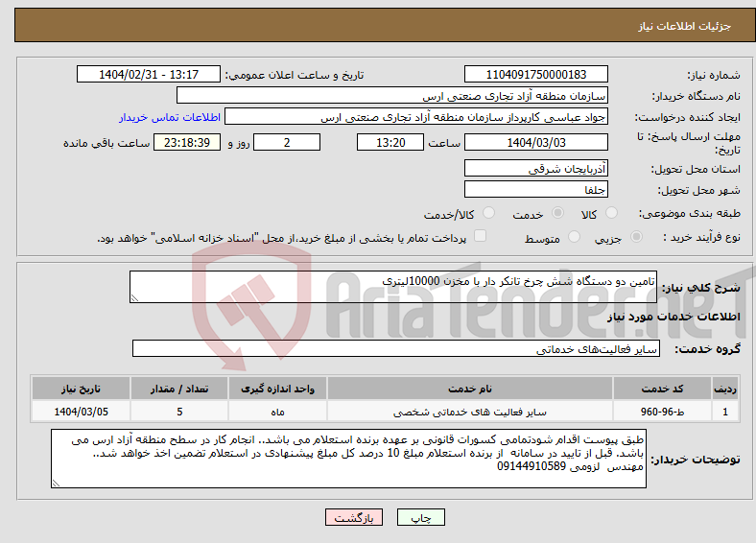The height and width of the screenshot is (543, 756).
Task: Click the remaining days field showing 2
Action: [x=287, y=142]
